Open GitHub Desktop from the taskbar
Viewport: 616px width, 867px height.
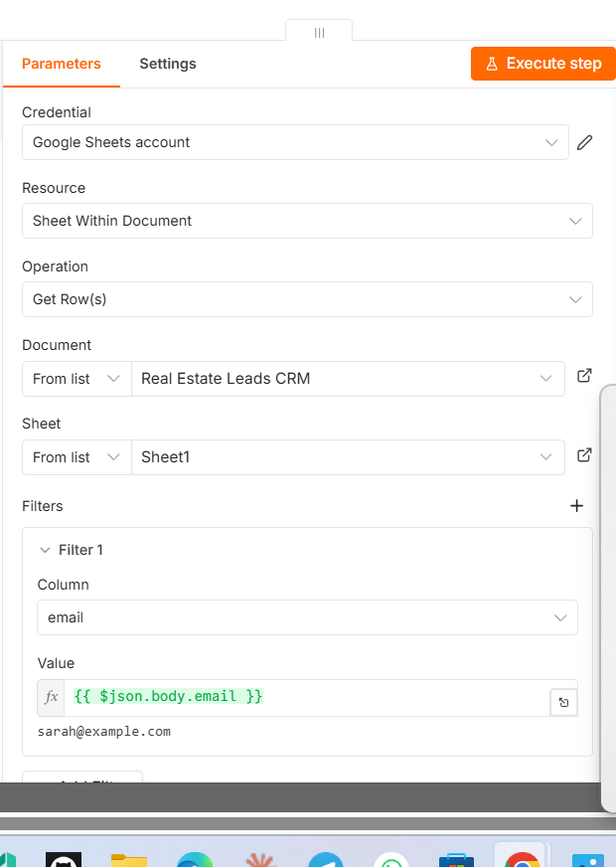tap(64, 859)
